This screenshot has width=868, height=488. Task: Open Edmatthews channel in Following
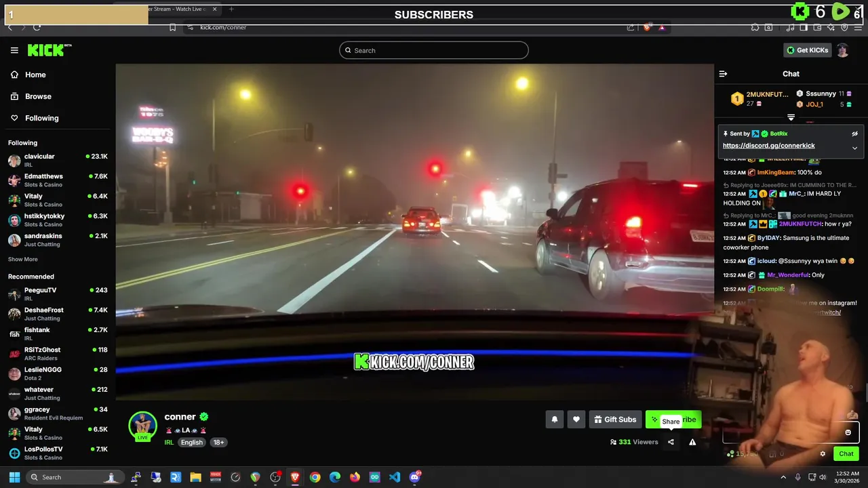(58, 180)
